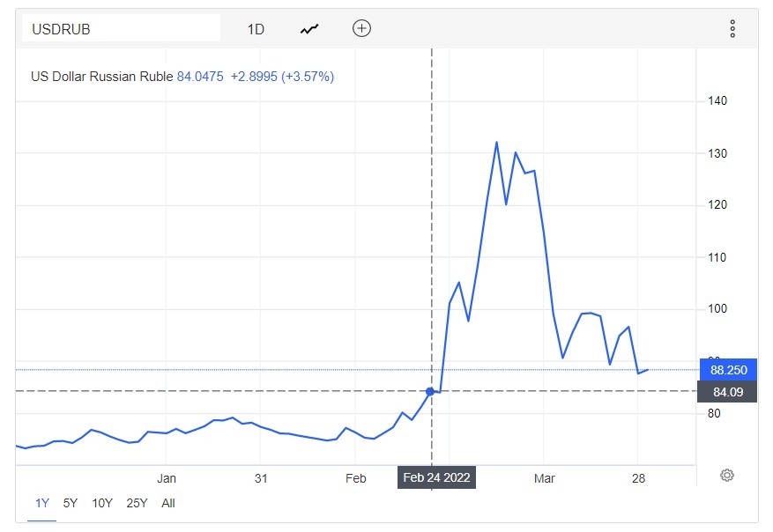
Task: Open the line chart type icon
Action: click(309, 29)
